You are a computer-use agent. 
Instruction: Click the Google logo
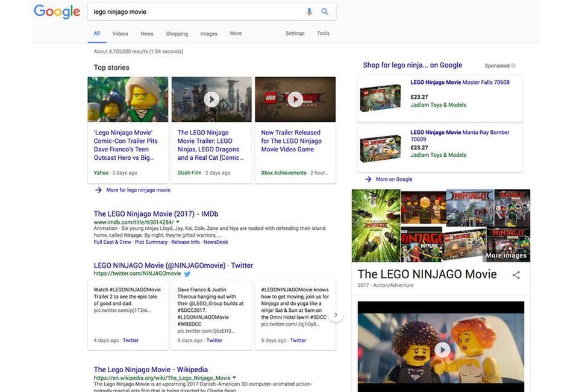coord(57,11)
